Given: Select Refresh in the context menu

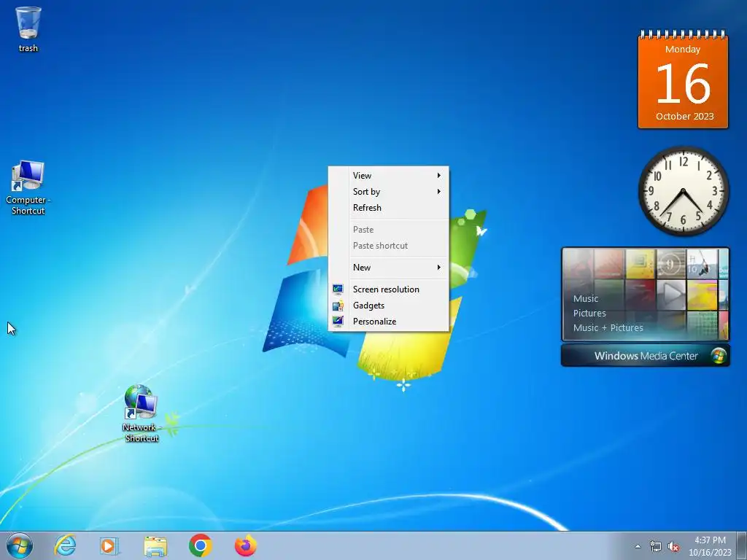Looking at the screenshot, I should (x=388, y=208).
